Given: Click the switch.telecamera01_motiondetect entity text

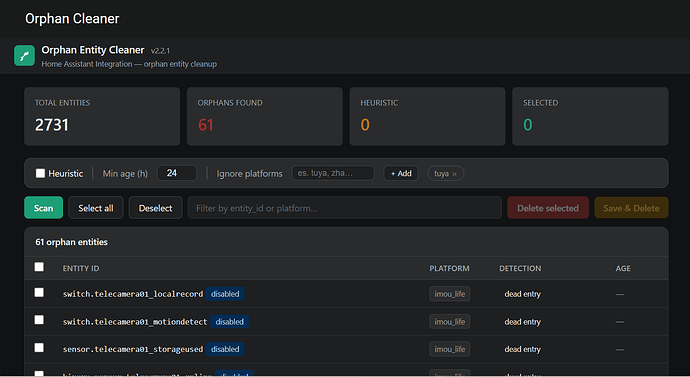Looking at the screenshot, I should (x=135, y=322).
